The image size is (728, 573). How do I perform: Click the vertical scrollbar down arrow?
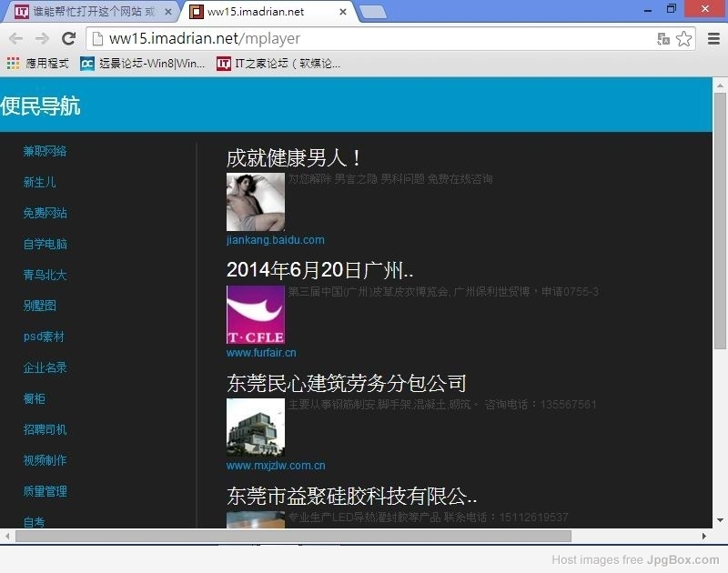pos(720,520)
